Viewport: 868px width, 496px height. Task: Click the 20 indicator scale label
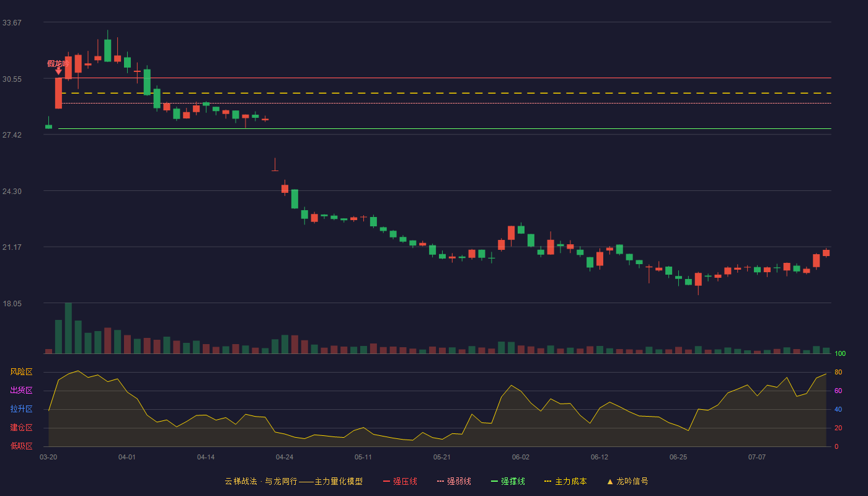(838, 428)
